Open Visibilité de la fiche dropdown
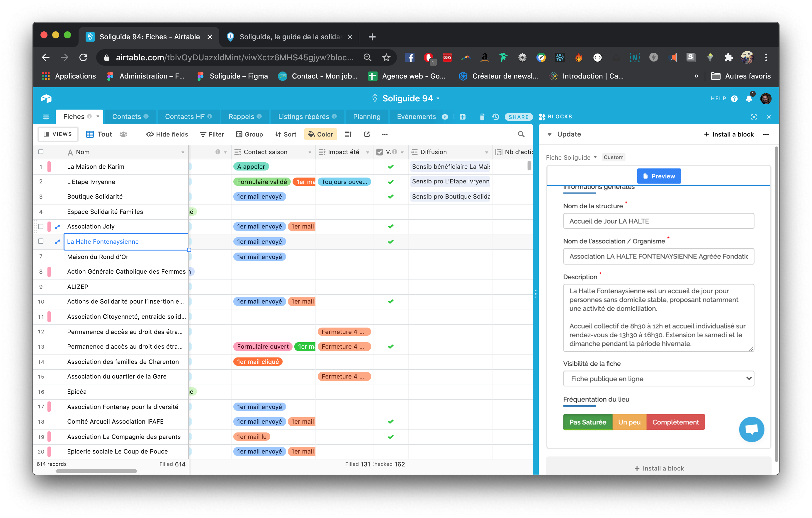This screenshot has height=518, width=812. (x=658, y=379)
